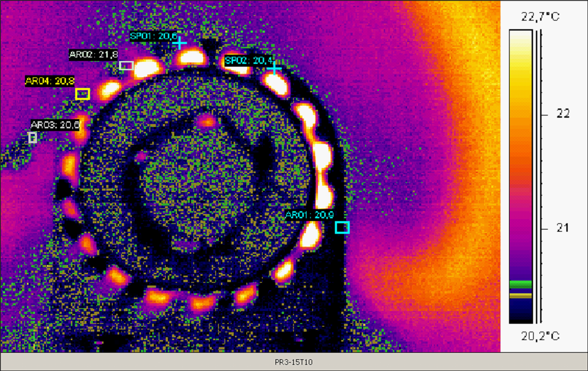This screenshot has width=588, height=371.
Task: Click the AR03: 20,6 area label
Action: pos(55,125)
